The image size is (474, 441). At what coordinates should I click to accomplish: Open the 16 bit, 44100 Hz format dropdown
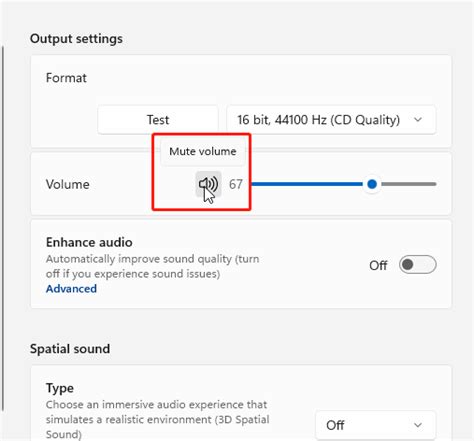pos(331,120)
